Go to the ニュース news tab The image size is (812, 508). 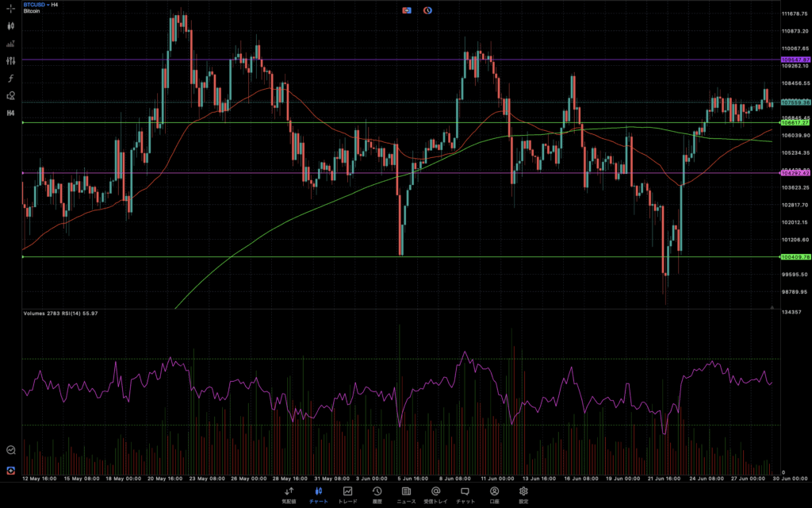click(406, 495)
